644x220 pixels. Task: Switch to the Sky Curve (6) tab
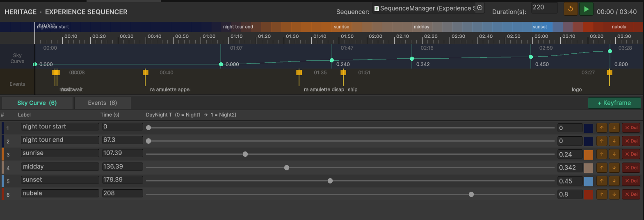pos(37,103)
